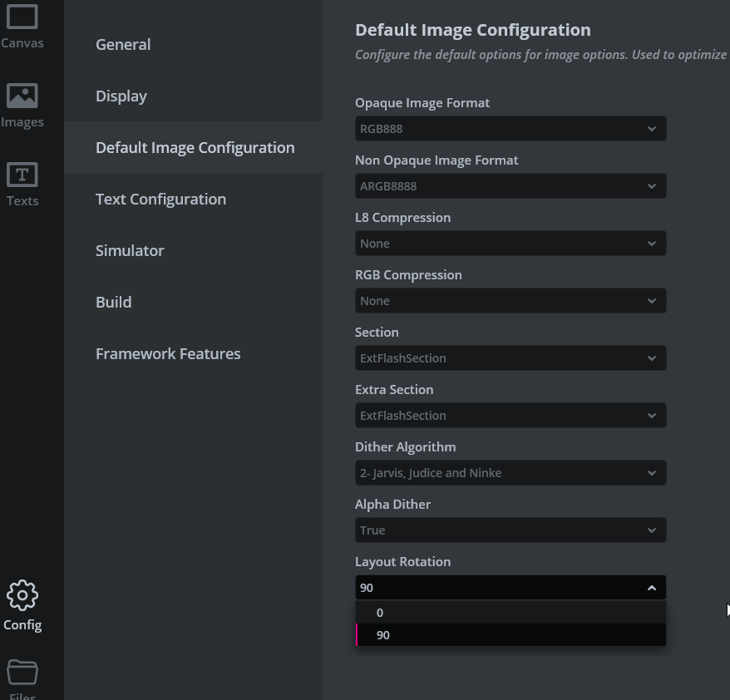Expand the Alpha Dither dropdown

tap(510, 530)
